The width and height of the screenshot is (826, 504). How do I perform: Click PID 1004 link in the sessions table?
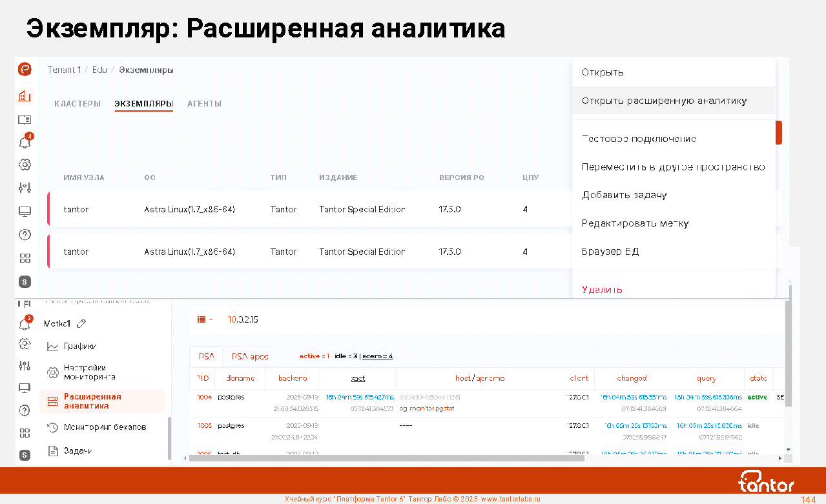coord(204,397)
